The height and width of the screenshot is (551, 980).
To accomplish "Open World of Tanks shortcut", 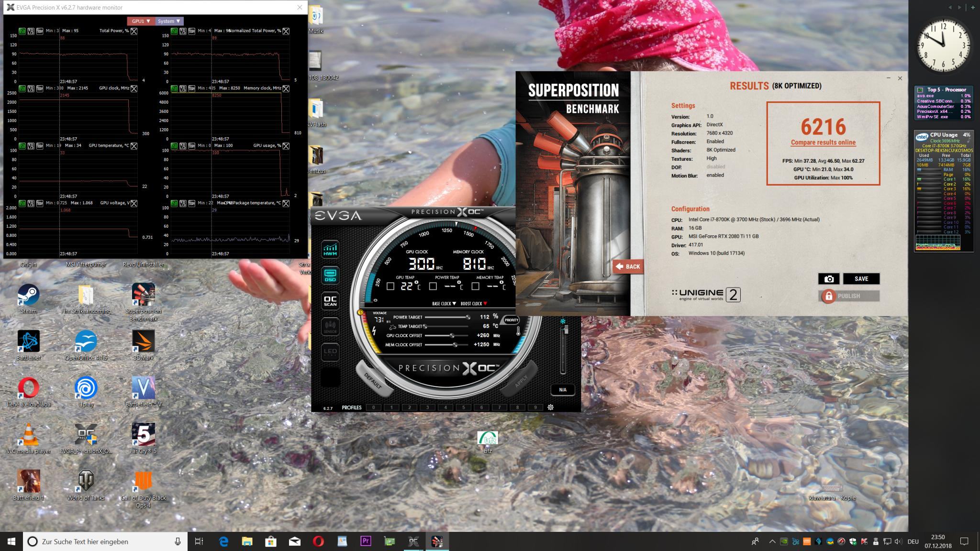I will (86, 485).
